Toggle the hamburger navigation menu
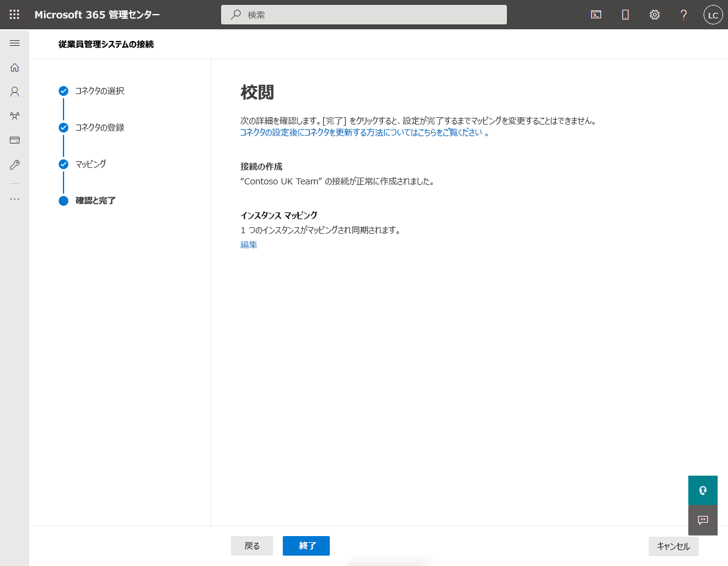The width and height of the screenshot is (728, 566). click(15, 43)
